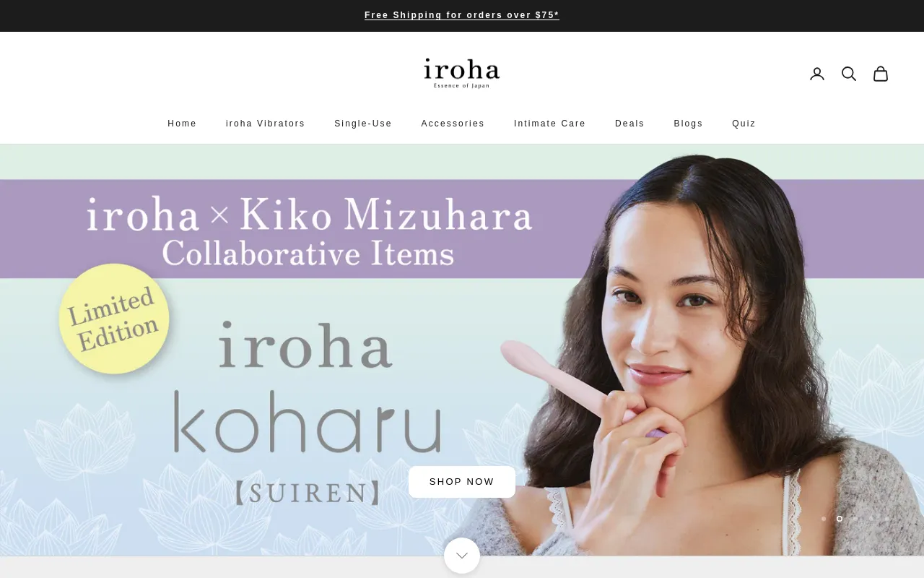Take the Quiz from navigation

coord(744,124)
